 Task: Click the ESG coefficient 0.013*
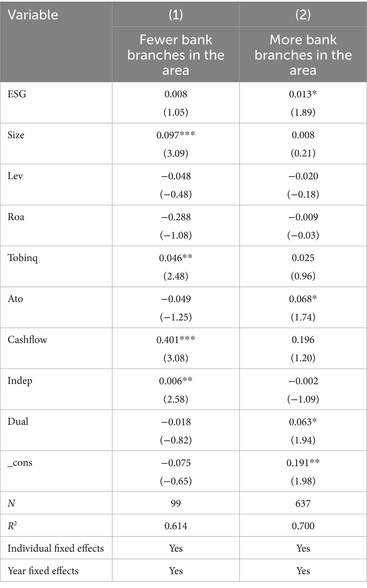click(303, 94)
